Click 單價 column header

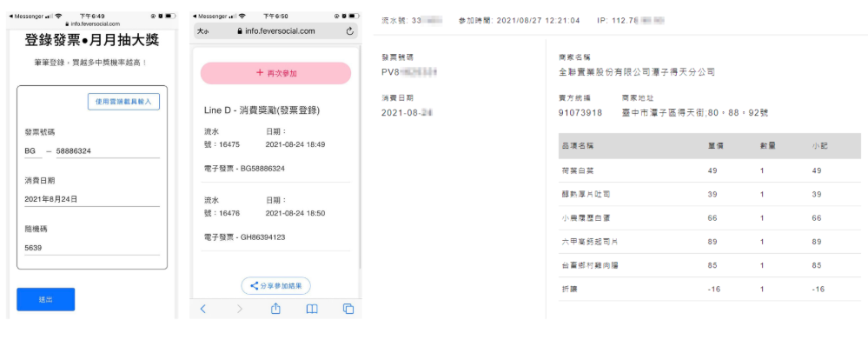(x=716, y=145)
